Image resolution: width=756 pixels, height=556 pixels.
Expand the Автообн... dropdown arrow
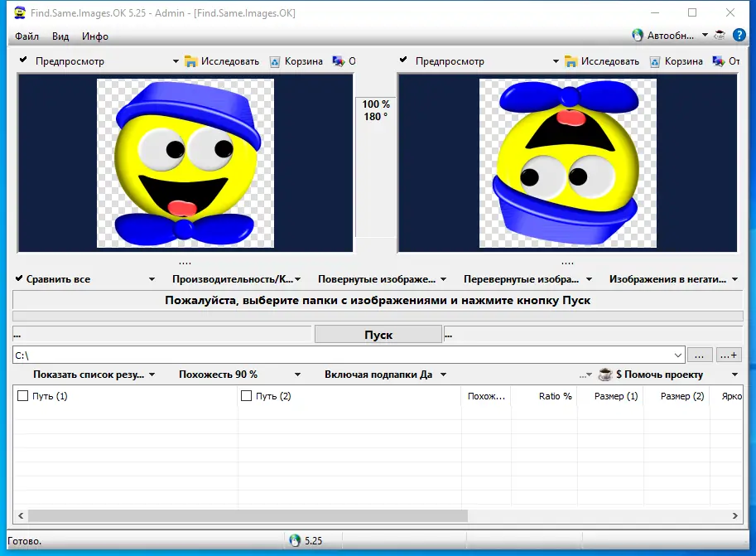click(705, 36)
